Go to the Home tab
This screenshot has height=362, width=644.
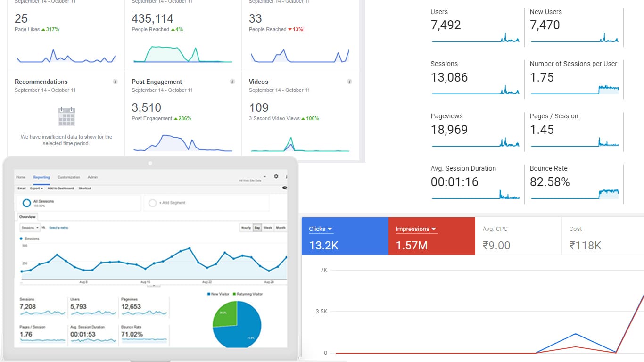click(x=21, y=177)
